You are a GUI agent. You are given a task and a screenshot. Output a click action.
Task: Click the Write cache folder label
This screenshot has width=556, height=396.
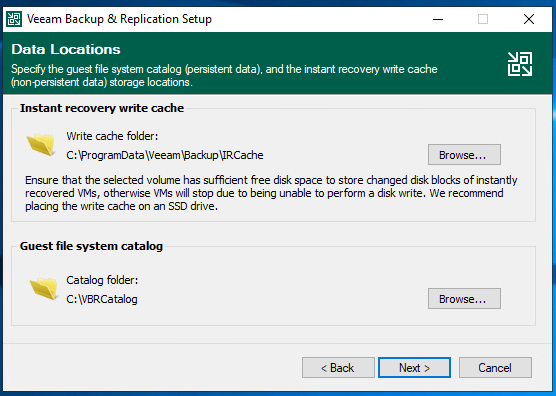(x=112, y=136)
